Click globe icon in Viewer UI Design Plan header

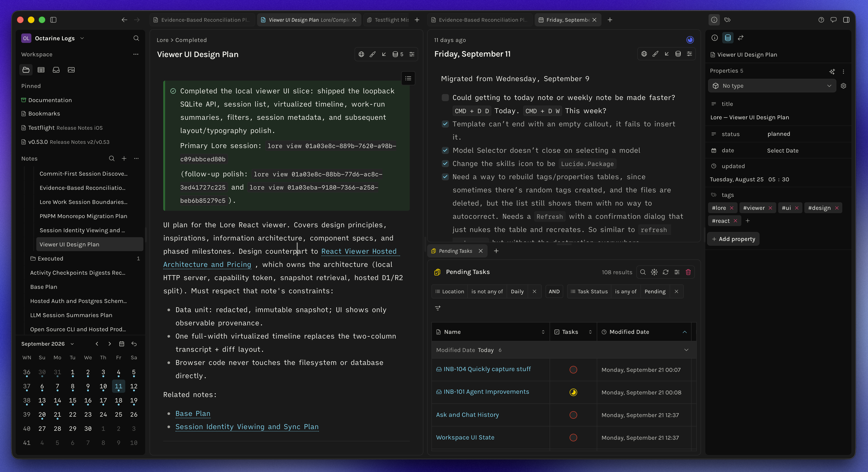pyautogui.click(x=361, y=54)
